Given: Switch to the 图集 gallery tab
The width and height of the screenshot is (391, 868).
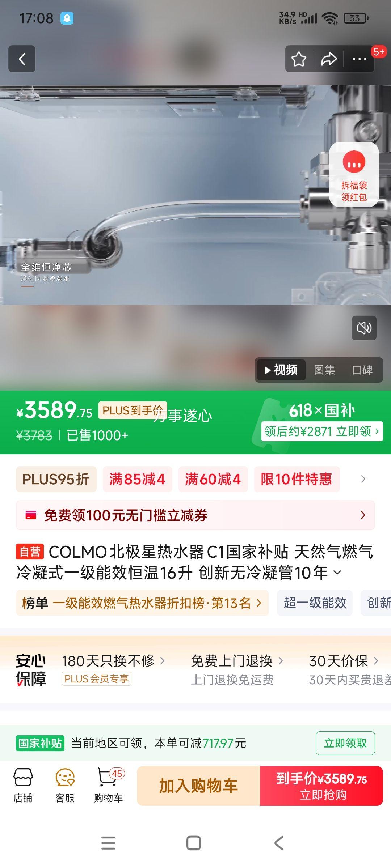Looking at the screenshot, I should (324, 370).
